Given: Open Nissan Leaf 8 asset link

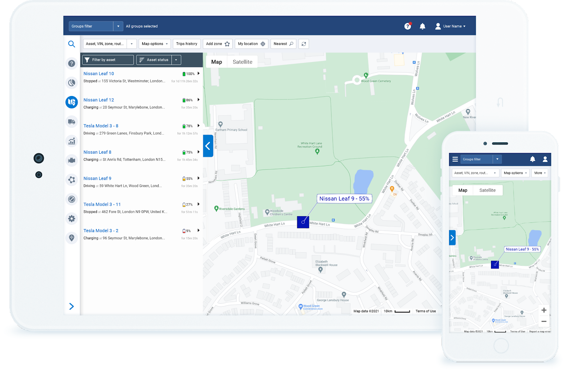Looking at the screenshot, I should click(x=97, y=152).
